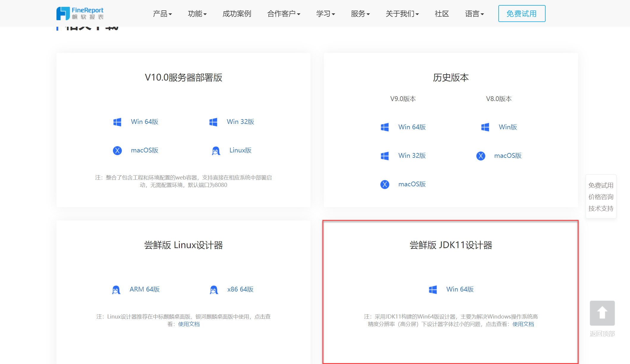Download V9.0 Win 32版 link
The height and width of the screenshot is (364, 630).
coord(412,155)
